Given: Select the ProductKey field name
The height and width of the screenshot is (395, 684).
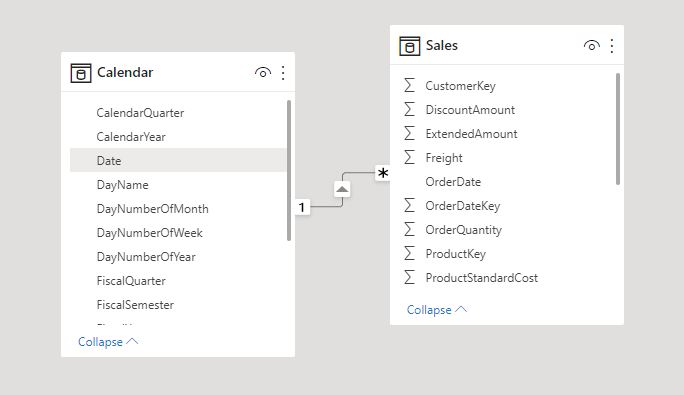Looking at the screenshot, I should [x=456, y=254].
